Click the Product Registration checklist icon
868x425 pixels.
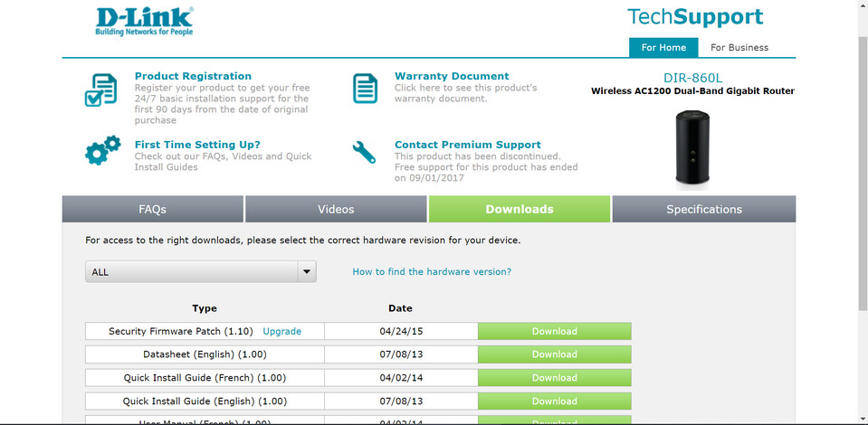pos(100,90)
